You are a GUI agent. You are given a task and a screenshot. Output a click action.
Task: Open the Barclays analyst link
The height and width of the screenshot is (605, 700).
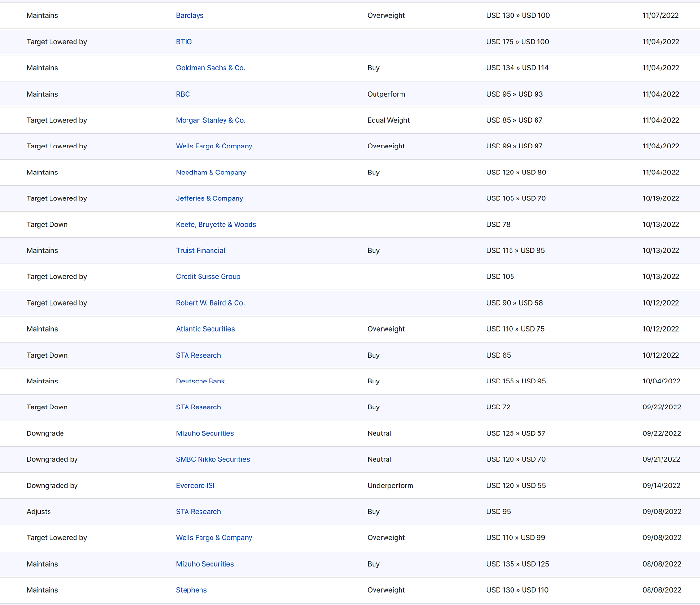click(190, 15)
